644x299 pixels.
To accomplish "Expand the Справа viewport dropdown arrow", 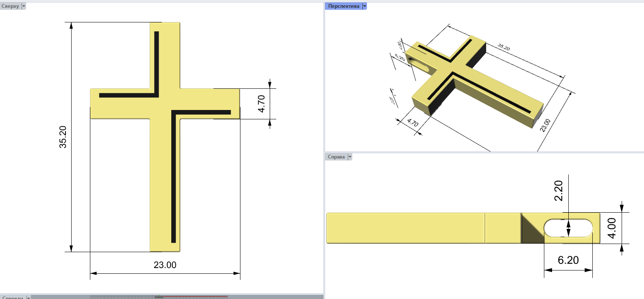I will click(349, 157).
